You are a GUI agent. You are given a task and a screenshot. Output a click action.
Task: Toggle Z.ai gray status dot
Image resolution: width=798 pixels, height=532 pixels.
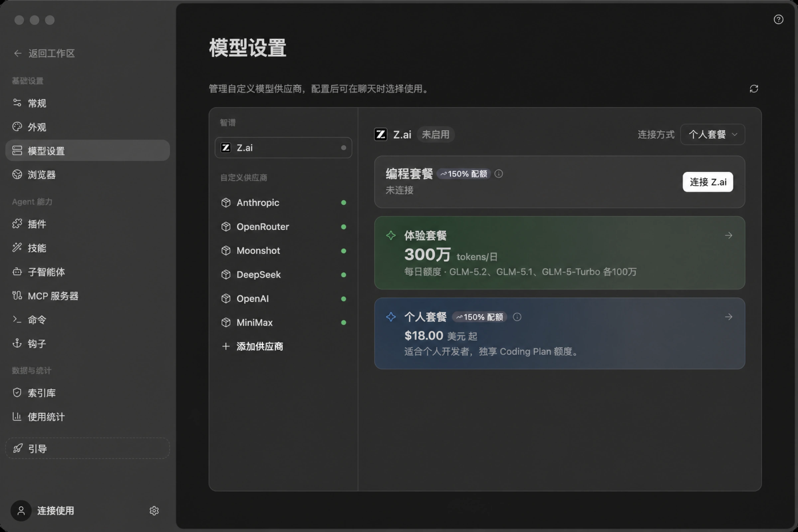343,148
